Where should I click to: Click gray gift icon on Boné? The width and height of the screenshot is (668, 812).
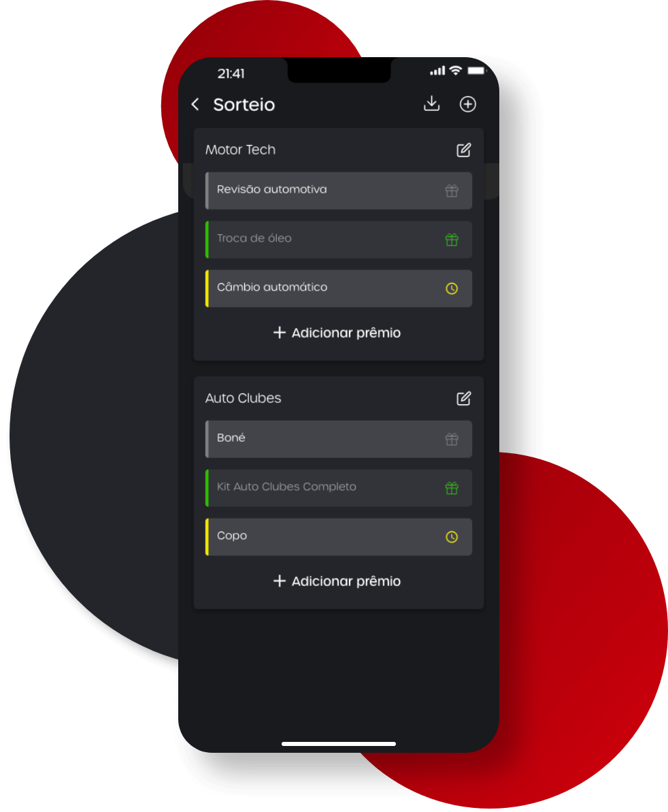tap(452, 439)
